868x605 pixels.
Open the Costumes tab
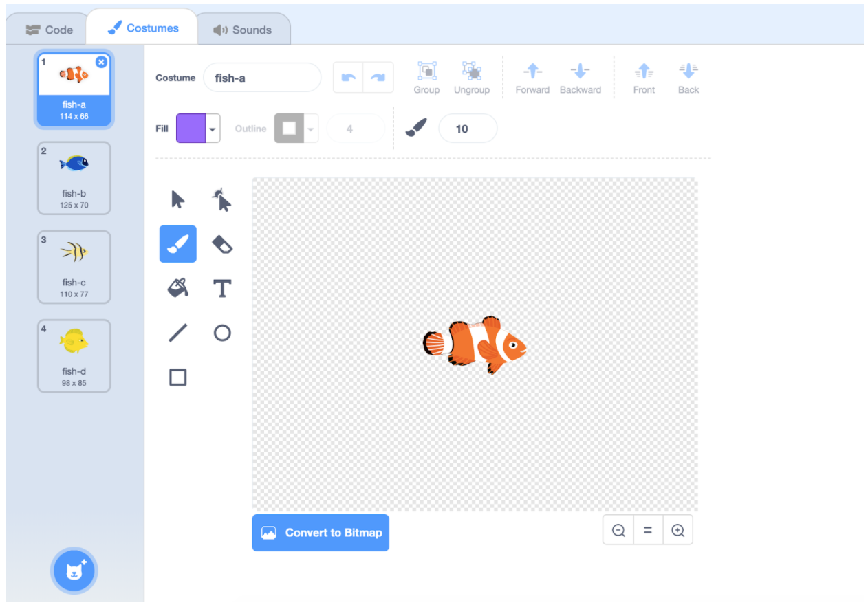coord(142,28)
